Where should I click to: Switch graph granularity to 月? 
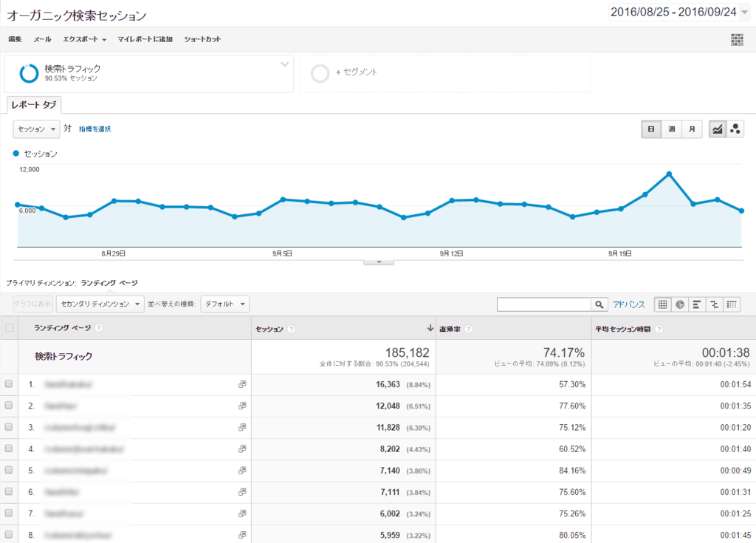click(692, 129)
